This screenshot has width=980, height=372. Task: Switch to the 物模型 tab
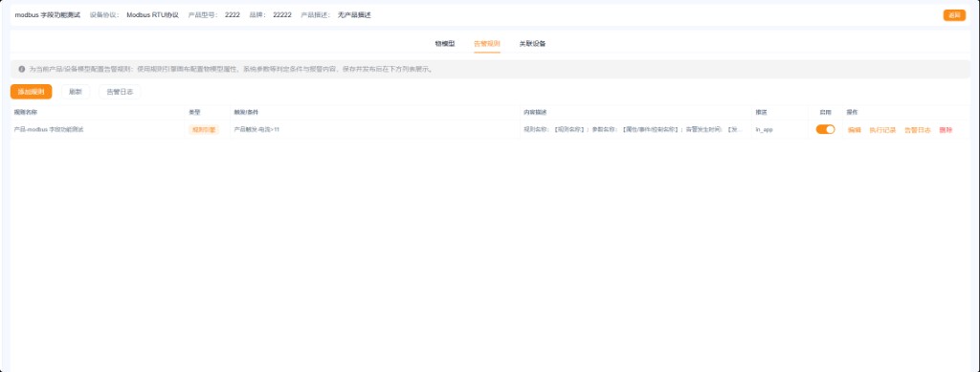coord(445,44)
